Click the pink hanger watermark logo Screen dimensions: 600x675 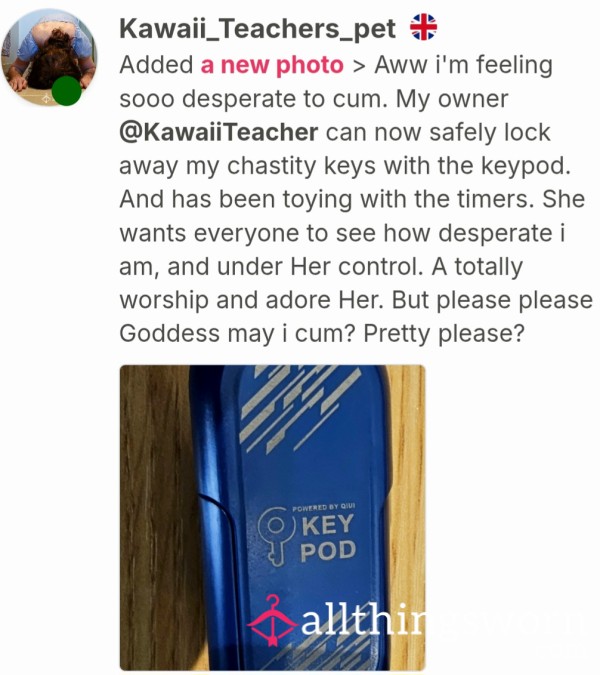[273, 621]
